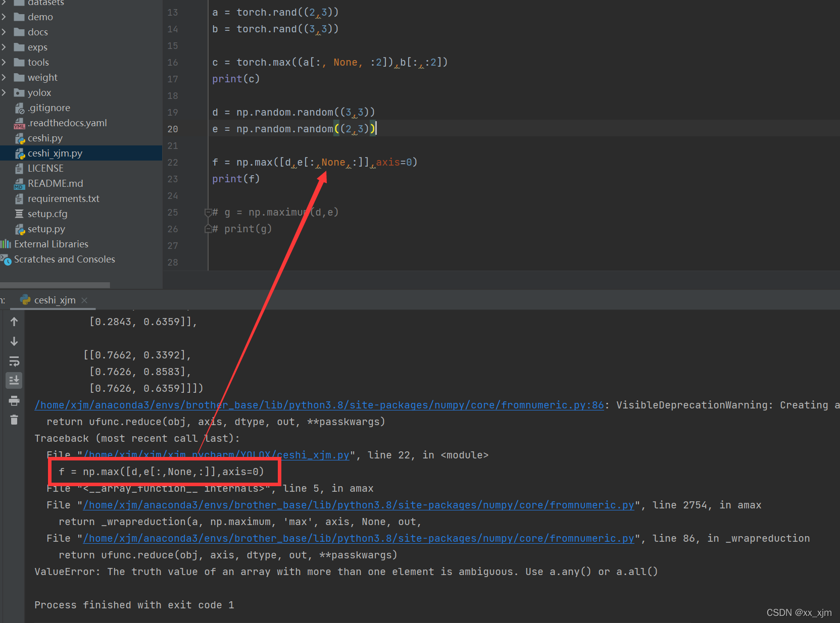Click 'Process finished with exit code 1' text
Viewport: 840px width, 623px height.
point(134,605)
